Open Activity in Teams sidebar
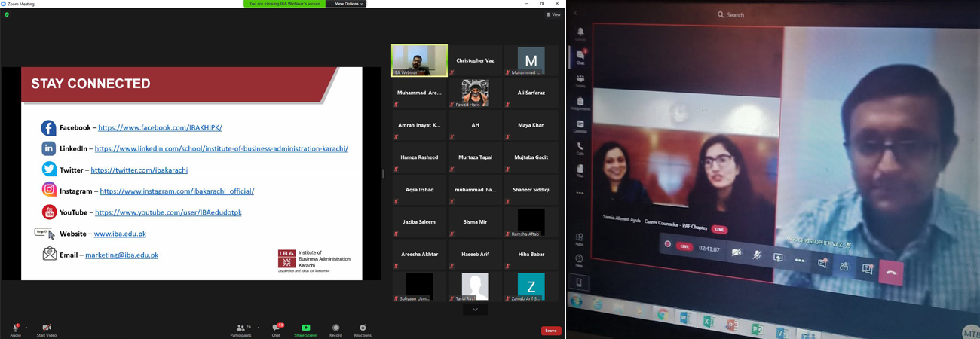 coord(580,33)
